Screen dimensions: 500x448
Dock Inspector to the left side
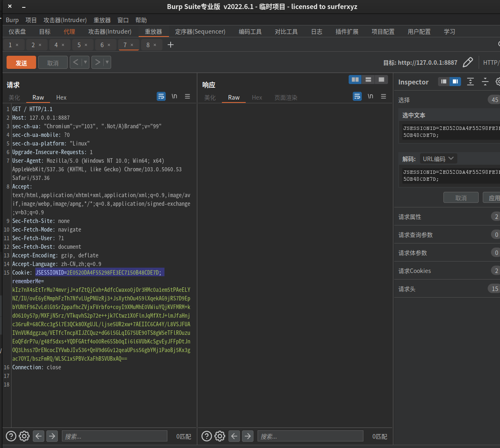(x=444, y=82)
